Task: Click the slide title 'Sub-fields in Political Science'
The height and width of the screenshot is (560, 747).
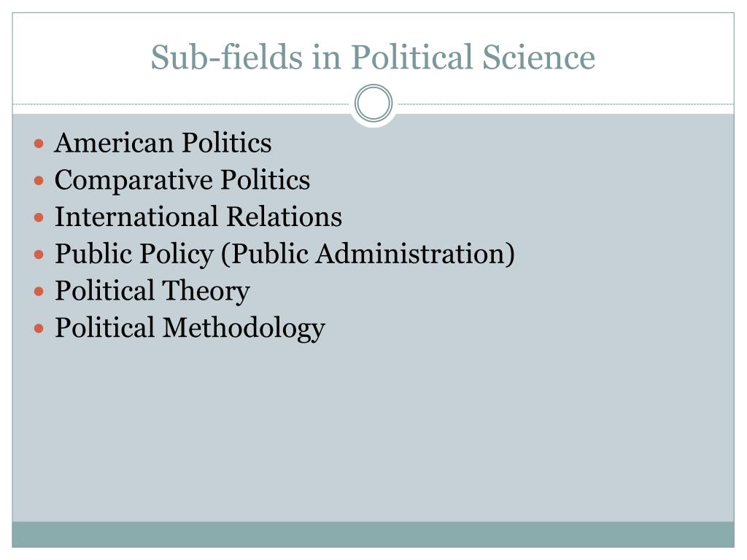Action: click(x=373, y=57)
